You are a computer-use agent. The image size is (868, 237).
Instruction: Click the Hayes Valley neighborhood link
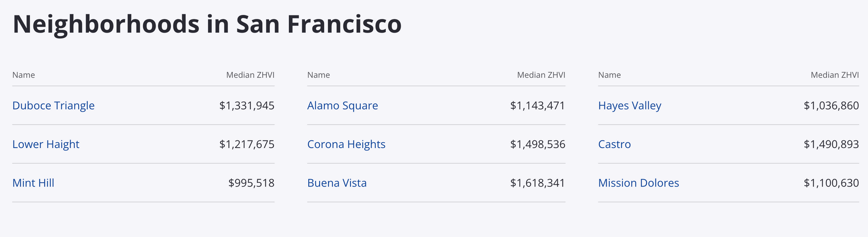tap(629, 106)
